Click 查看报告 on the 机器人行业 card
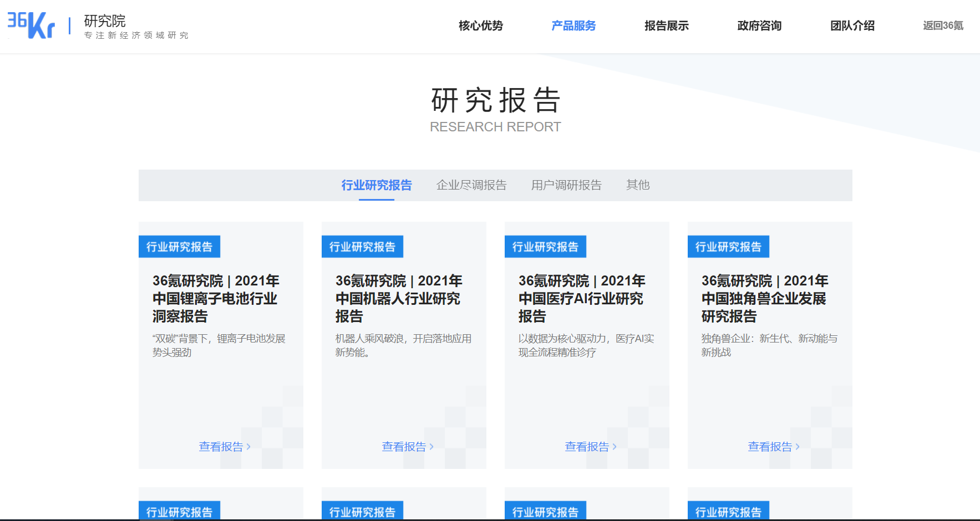Screen dimensions: 980x521 click(x=408, y=447)
